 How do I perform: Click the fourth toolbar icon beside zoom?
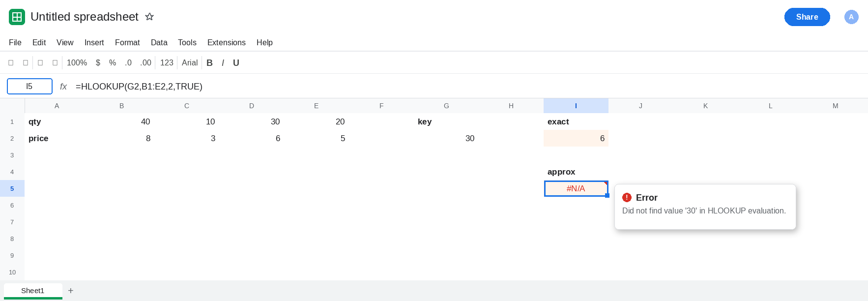[x=55, y=63]
